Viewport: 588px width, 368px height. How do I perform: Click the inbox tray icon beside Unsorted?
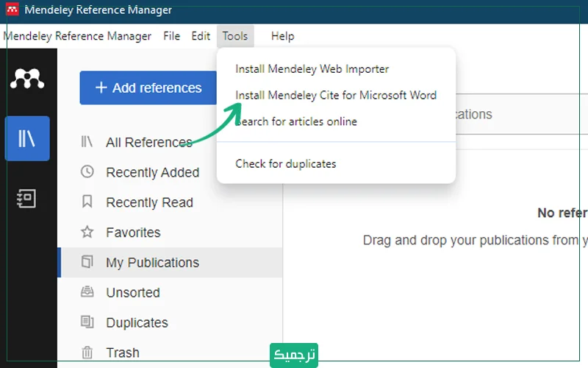[x=87, y=291]
